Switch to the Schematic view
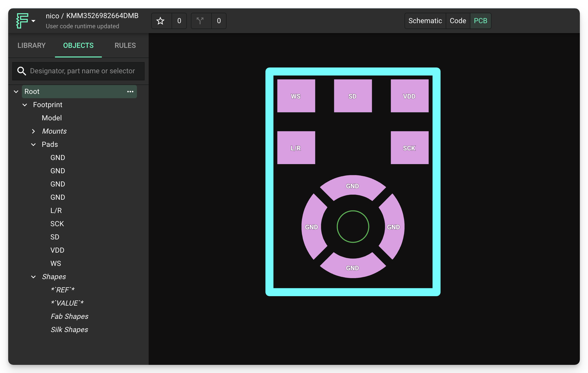This screenshot has height=373, width=588. [x=425, y=21]
